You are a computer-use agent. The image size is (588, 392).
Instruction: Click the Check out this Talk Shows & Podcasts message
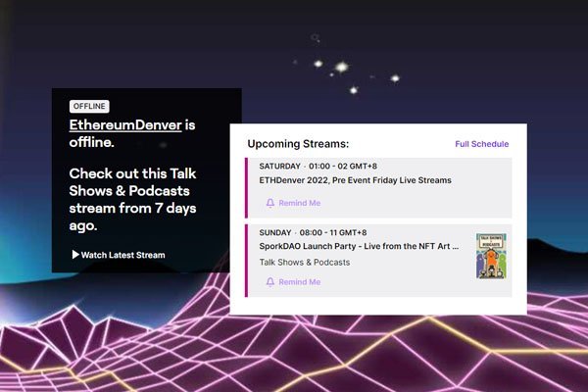point(132,200)
